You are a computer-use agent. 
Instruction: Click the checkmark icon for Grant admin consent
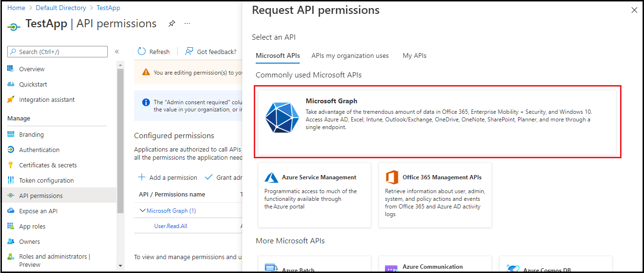208,177
